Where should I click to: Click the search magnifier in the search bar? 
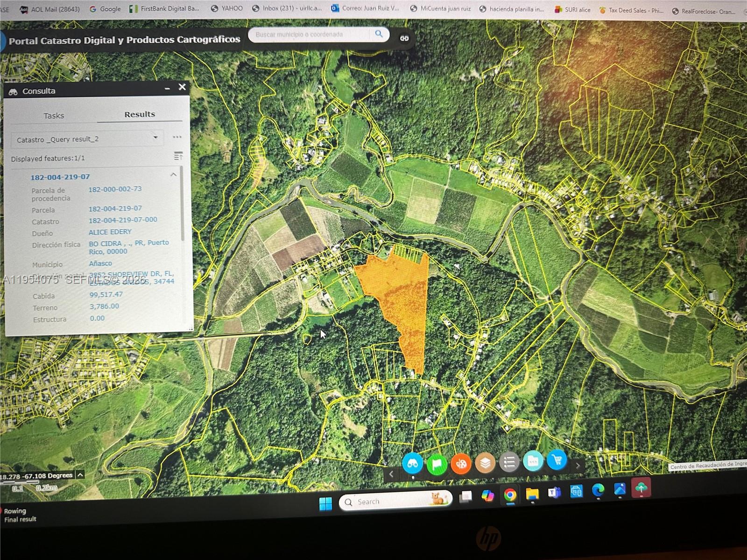click(x=379, y=34)
